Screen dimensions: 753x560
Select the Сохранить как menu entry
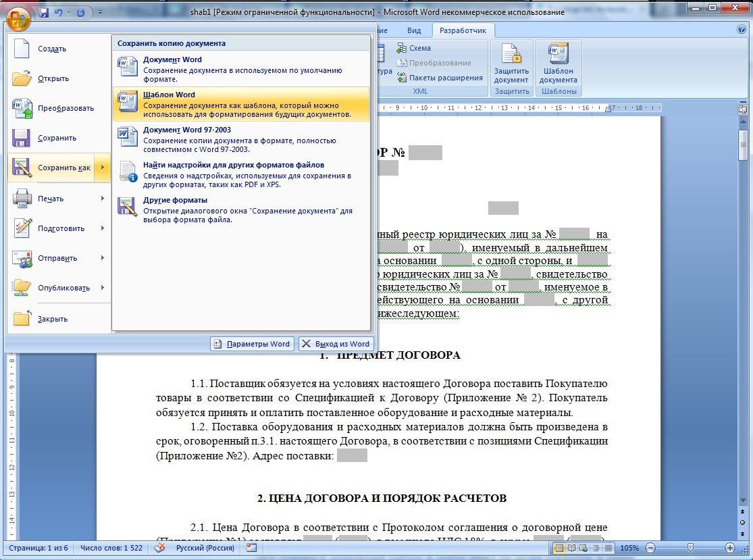pos(51,168)
